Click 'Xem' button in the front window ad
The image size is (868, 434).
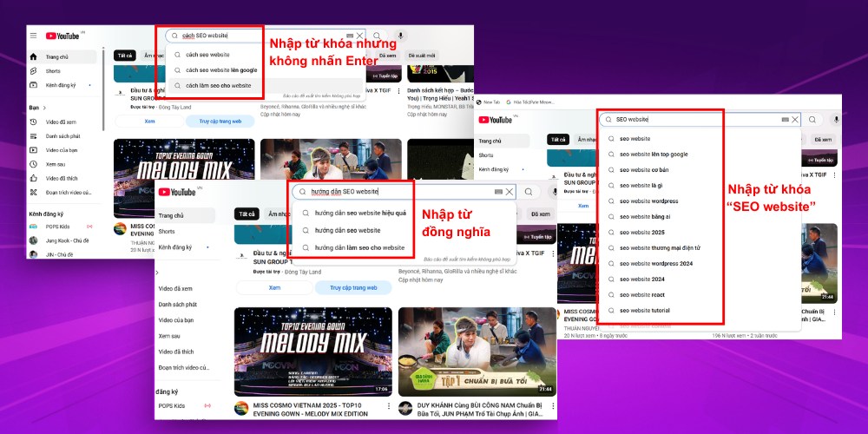[x=274, y=288]
